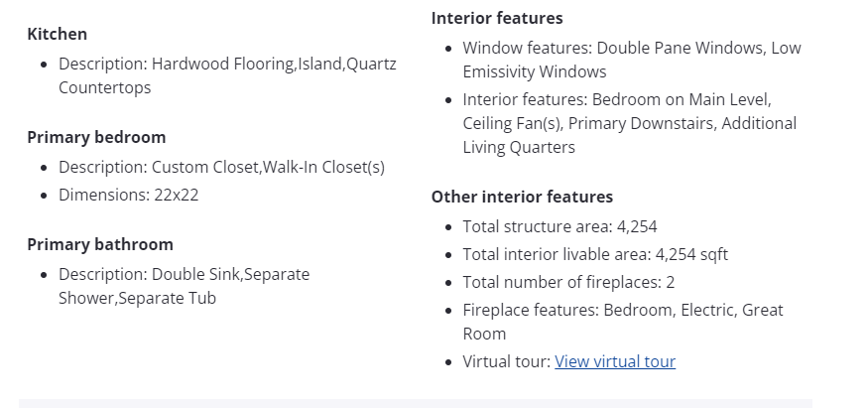Click the Kitchen section heading
This screenshot has width=868, height=408.
click(x=58, y=34)
